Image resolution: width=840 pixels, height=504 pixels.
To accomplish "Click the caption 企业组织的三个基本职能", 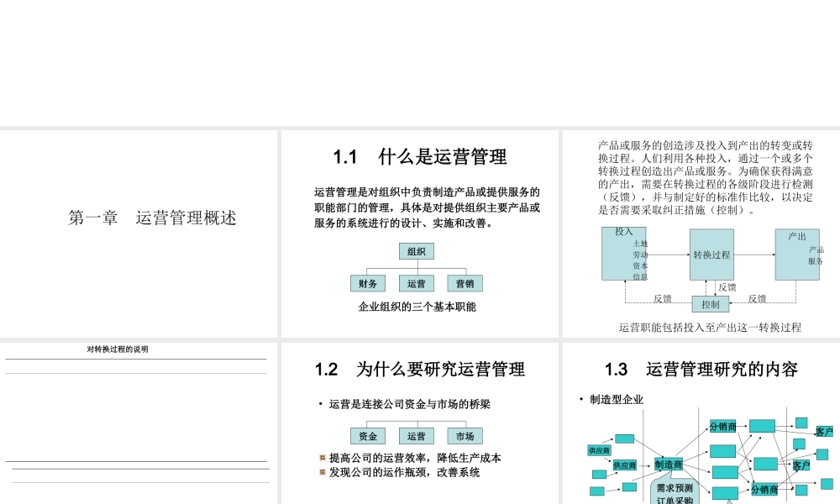I will [417, 307].
